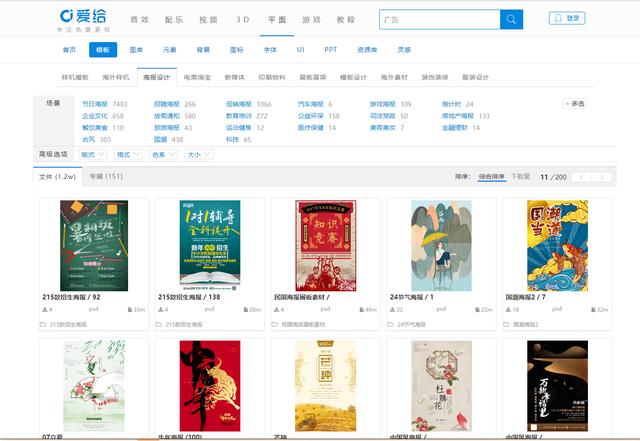
Task: Open the 版式 layout dropdown
Action: (x=92, y=155)
